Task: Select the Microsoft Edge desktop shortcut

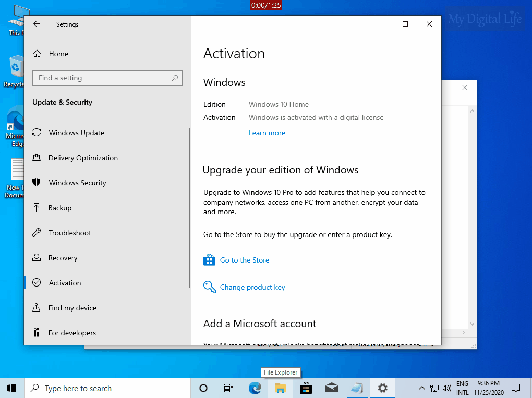Action: tap(15, 126)
